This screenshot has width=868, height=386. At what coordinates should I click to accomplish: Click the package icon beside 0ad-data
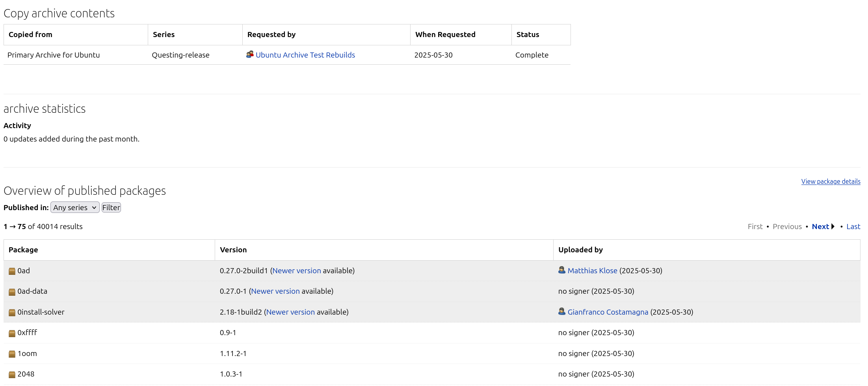[12, 292]
